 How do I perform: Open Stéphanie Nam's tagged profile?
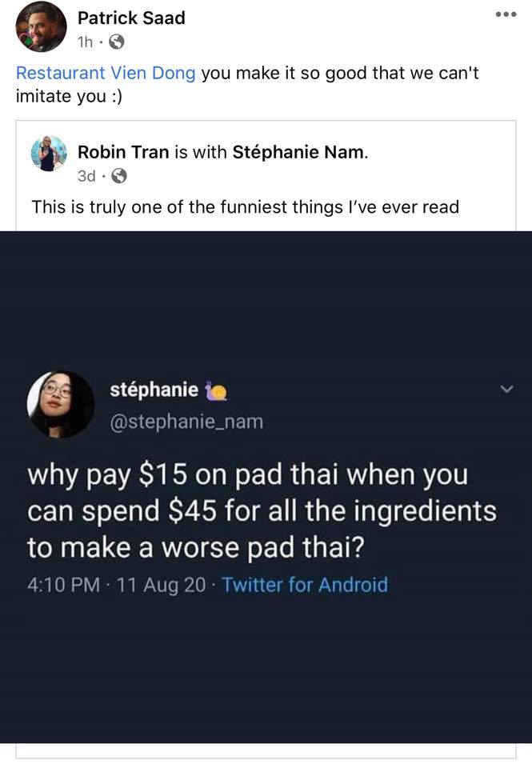(x=298, y=152)
